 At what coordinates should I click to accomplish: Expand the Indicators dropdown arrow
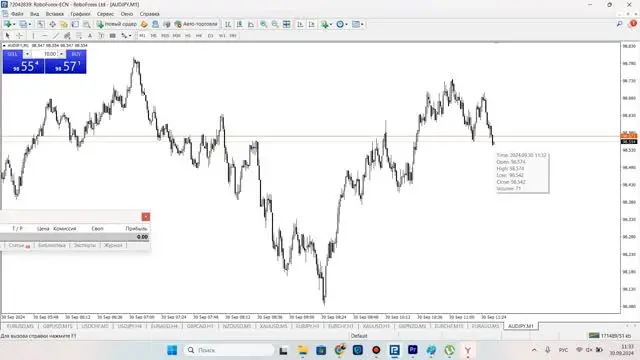331,24
